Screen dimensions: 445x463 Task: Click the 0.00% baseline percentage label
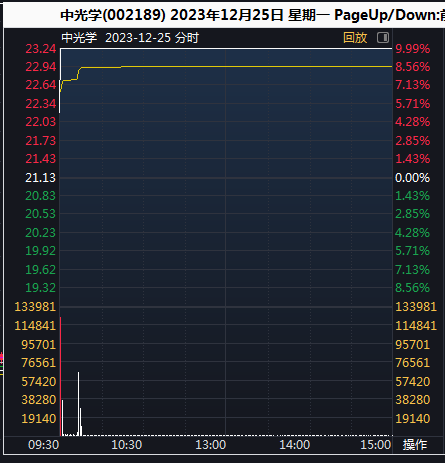(413, 178)
